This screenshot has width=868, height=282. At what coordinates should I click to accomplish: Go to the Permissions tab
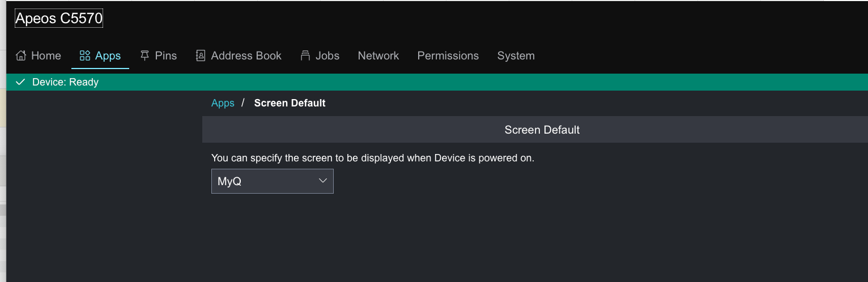pyautogui.click(x=448, y=55)
